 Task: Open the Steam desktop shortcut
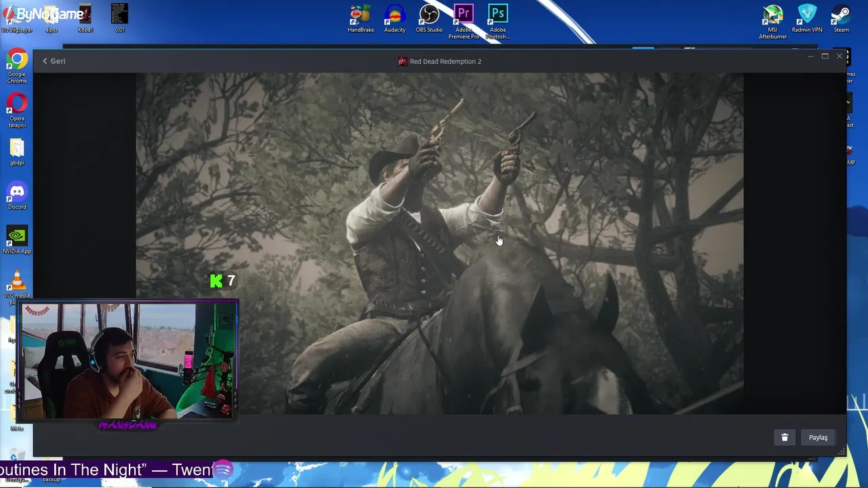pos(841,18)
